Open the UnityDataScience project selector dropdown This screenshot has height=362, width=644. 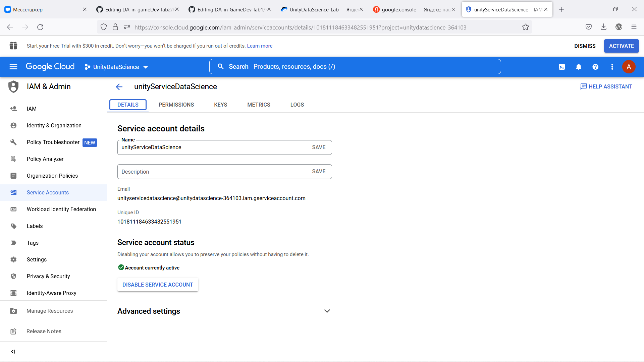pos(116,67)
